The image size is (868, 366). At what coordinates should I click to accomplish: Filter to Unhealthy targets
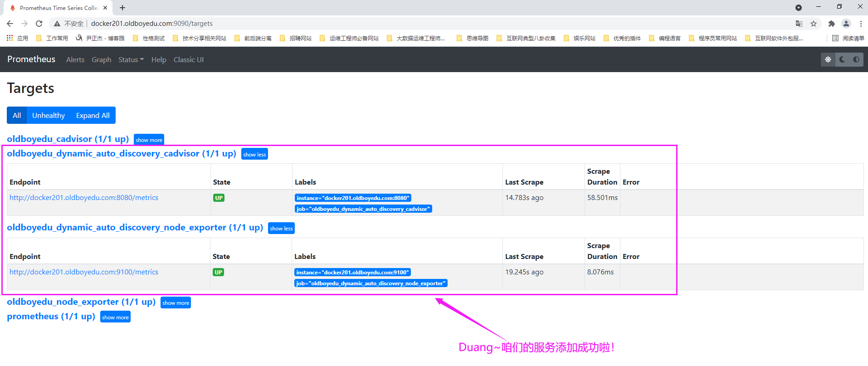49,115
